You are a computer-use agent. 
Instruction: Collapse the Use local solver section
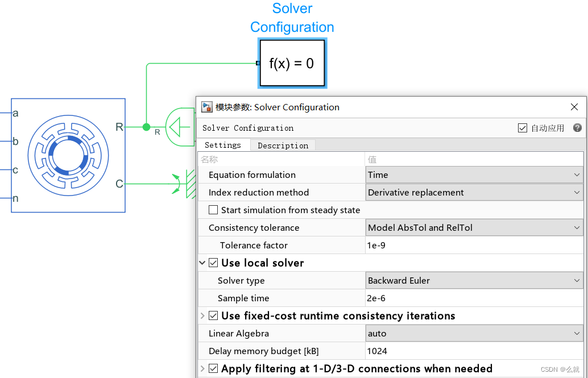tap(202, 263)
